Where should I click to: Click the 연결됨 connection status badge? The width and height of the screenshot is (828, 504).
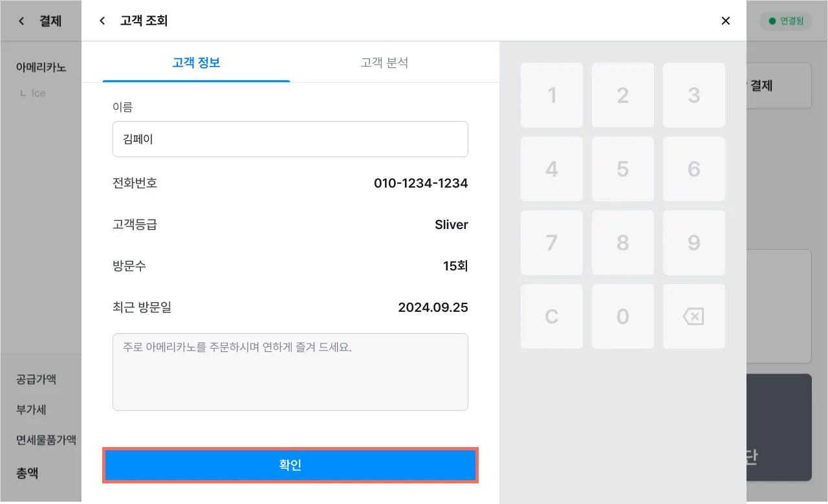click(x=785, y=21)
